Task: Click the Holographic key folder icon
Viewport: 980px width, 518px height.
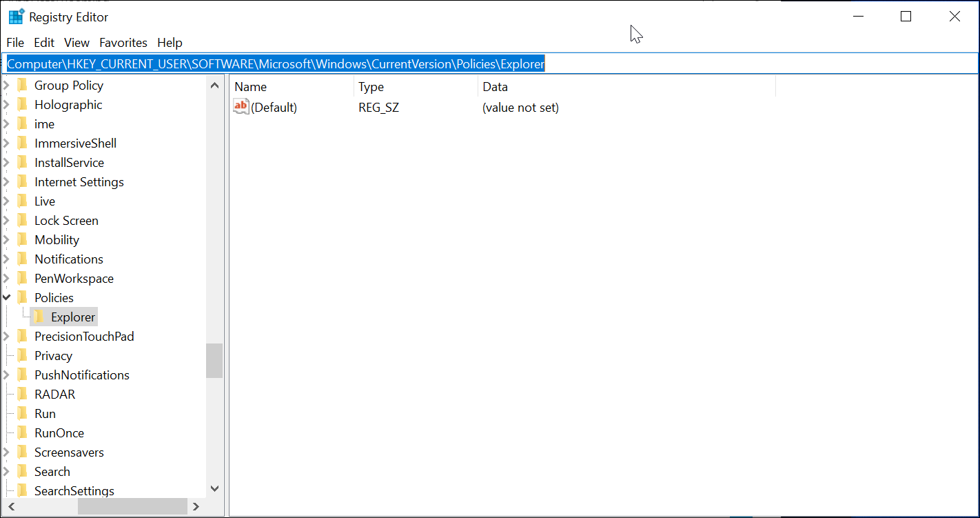Action: (x=23, y=105)
